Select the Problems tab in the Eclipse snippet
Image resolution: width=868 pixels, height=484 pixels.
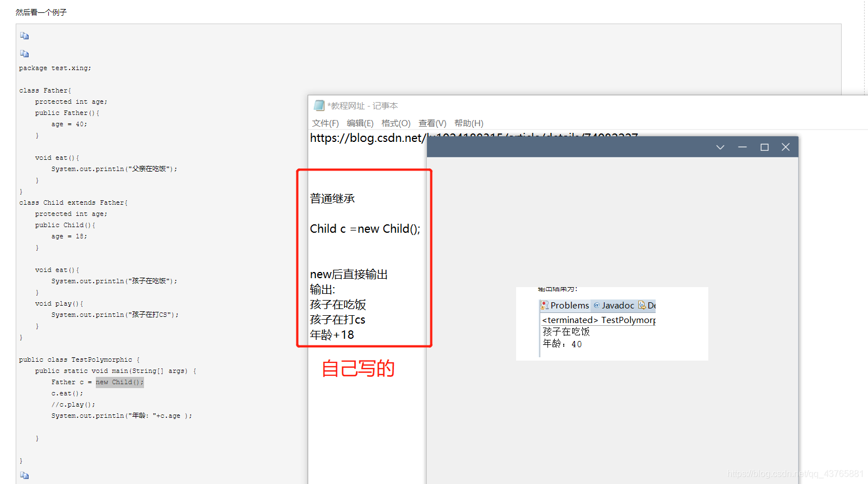[565, 306]
